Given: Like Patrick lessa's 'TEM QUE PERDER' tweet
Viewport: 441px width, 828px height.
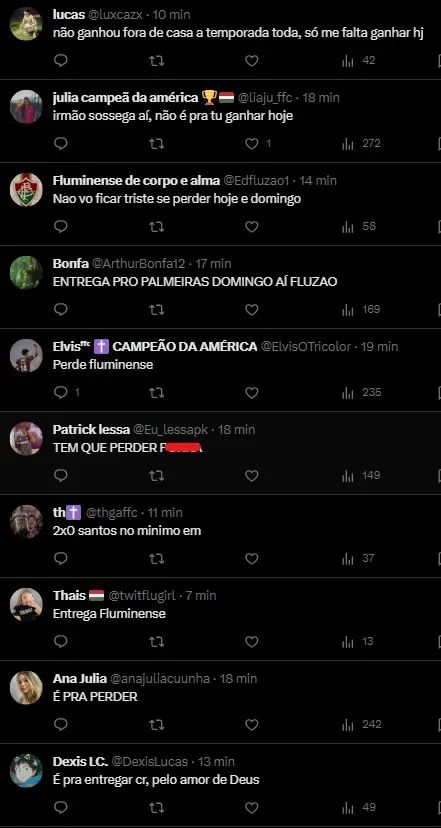Looking at the screenshot, I should [252, 475].
